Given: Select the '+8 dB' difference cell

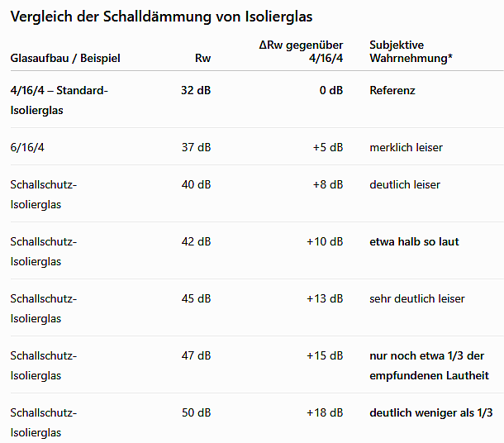Looking at the screenshot, I should [x=328, y=184].
